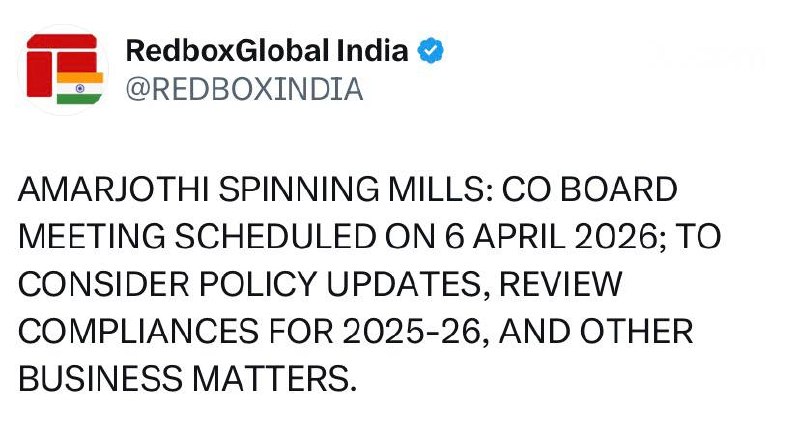
Task: Click the Indian flag in the avatar
Action: 79,88
